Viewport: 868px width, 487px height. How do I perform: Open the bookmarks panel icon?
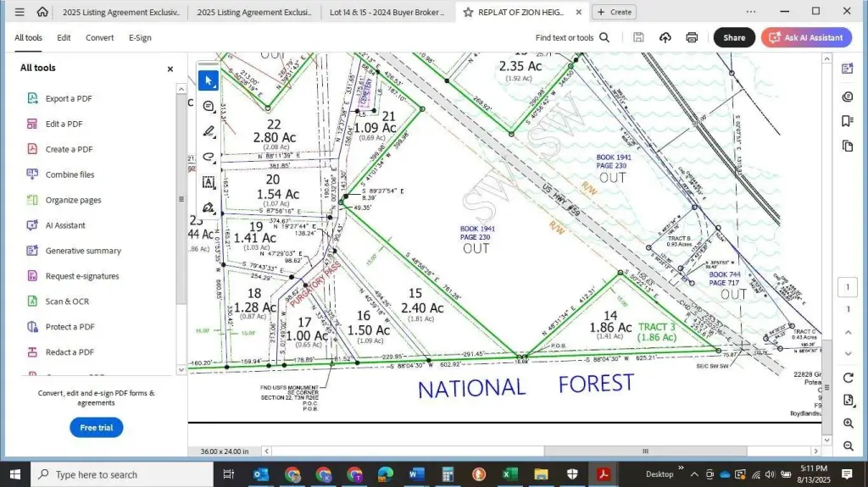tap(848, 121)
